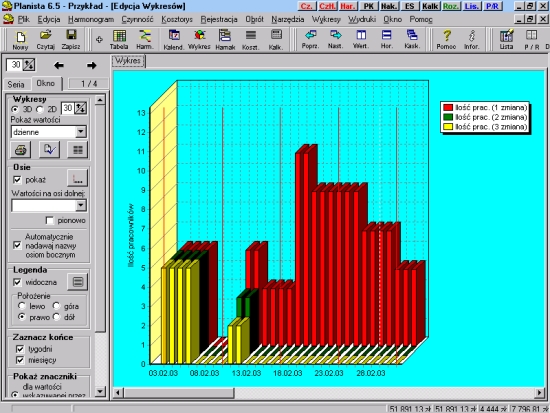
Task: Go to previous with Poprz. icon
Action: point(310,39)
